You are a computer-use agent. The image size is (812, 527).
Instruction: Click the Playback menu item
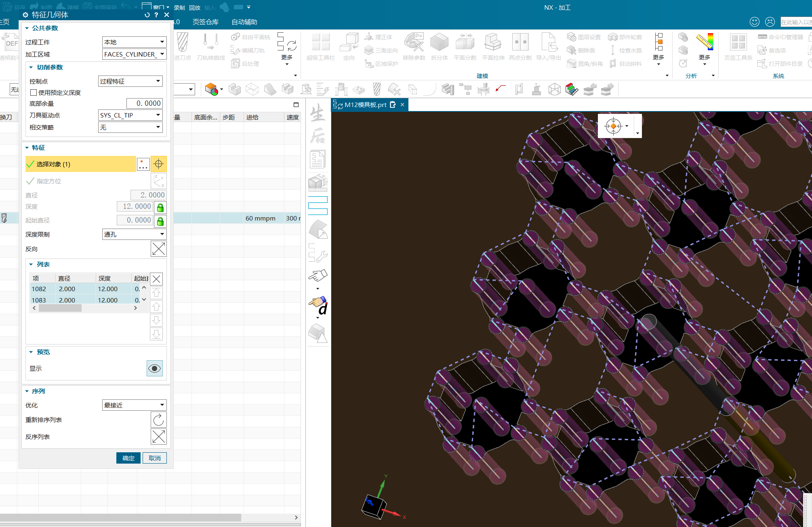click(x=195, y=8)
